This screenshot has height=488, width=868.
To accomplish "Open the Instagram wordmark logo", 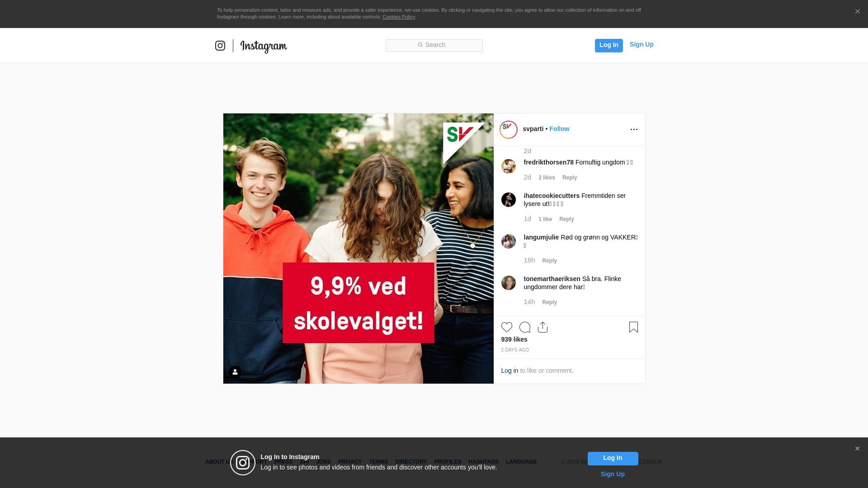I will coord(264,46).
